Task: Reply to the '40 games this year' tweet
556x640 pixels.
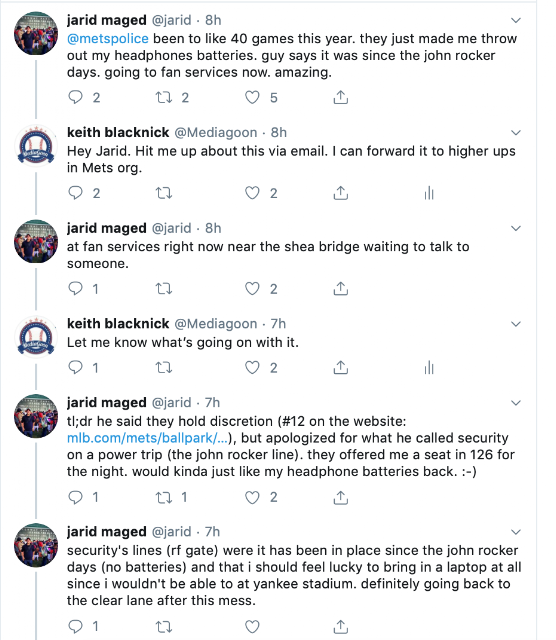Action: [76, 97]
